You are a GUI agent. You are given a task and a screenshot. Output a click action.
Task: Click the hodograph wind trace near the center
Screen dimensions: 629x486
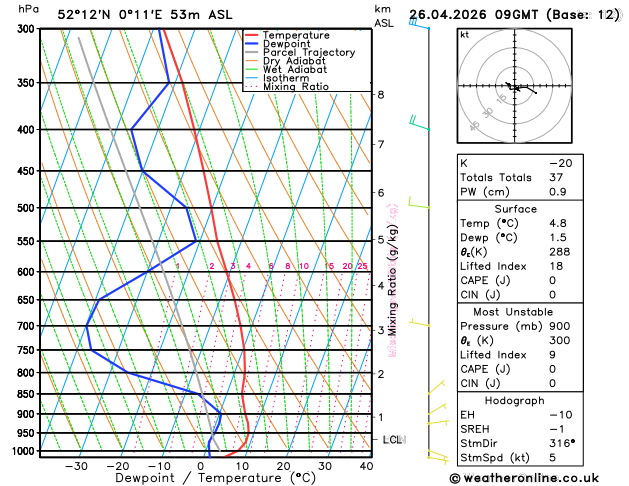tap(520, 88)
